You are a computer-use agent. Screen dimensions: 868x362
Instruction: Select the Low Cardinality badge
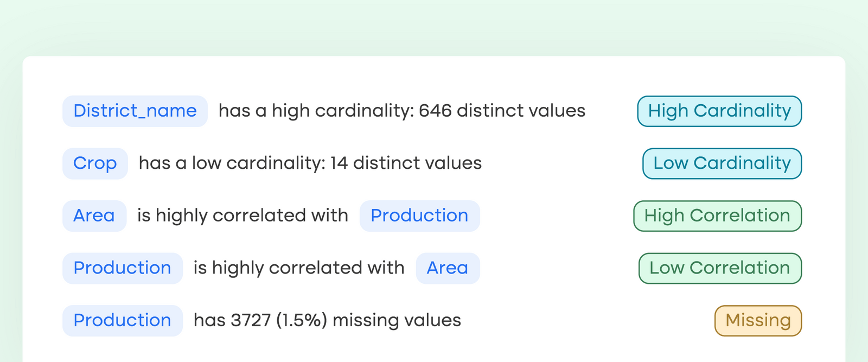coord(722,163)
